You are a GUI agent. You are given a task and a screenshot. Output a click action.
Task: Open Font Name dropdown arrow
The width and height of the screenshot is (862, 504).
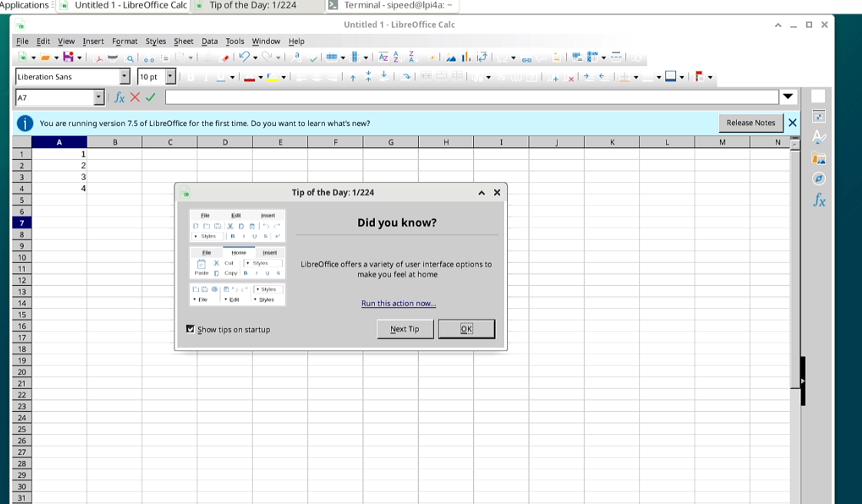pyautogui.click(x=124, y=76)
